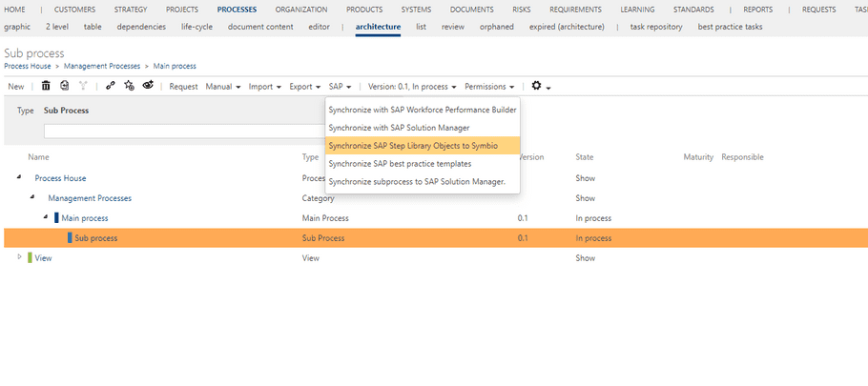This screenshot has height=386, width=868.
Task: Switch to the review view
Action: tap(453, 27)
